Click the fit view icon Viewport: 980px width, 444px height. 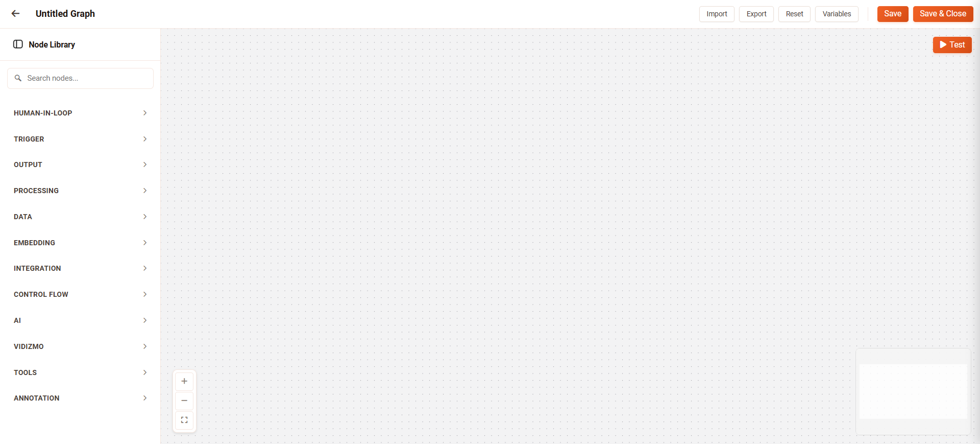[184, 420]
